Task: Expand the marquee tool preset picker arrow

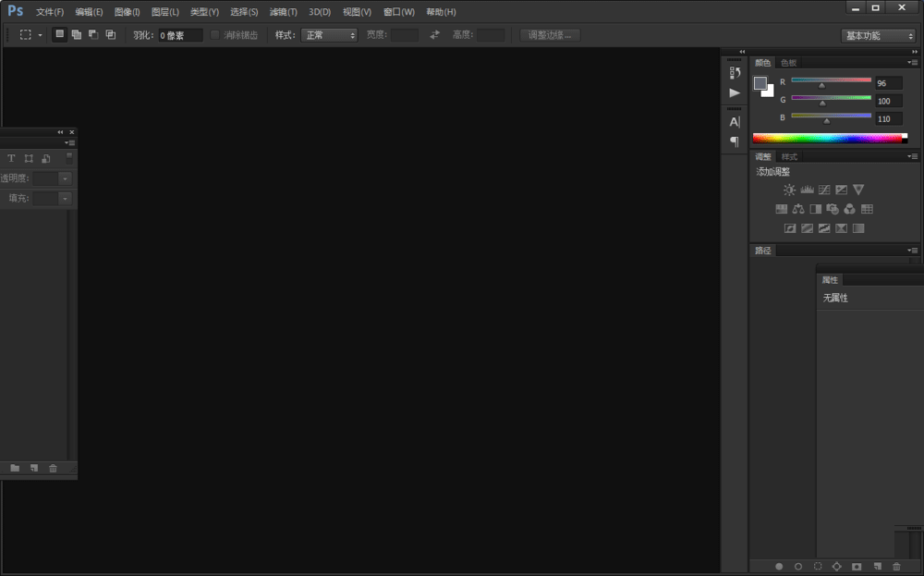Action: point(40,35)
